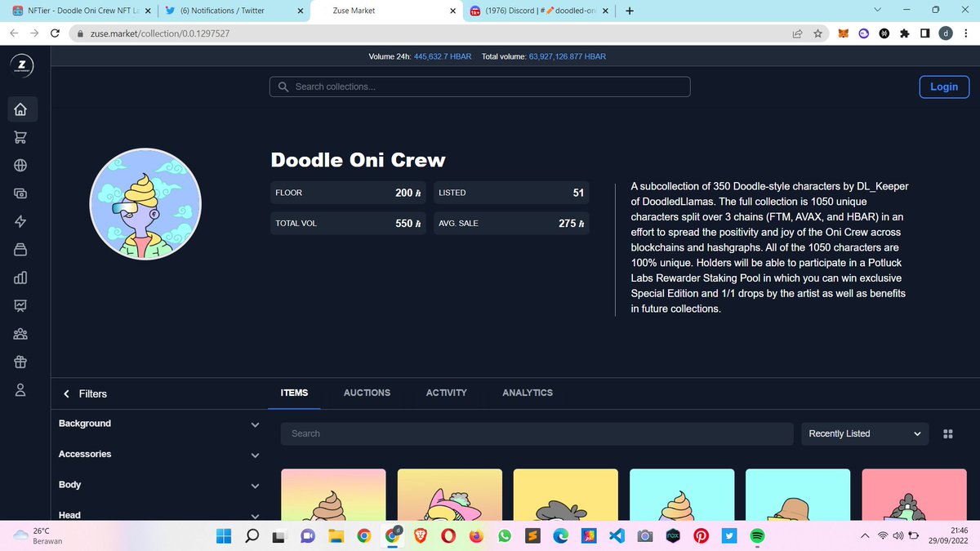Open the presentation board sidebar icon
The image size is (980, 551).
(x=20, y=305)
